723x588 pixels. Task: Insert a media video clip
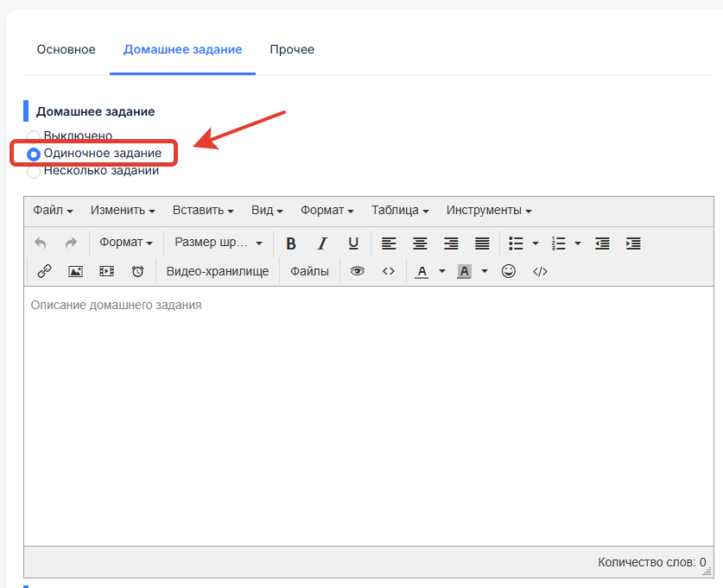pos(106,271)
